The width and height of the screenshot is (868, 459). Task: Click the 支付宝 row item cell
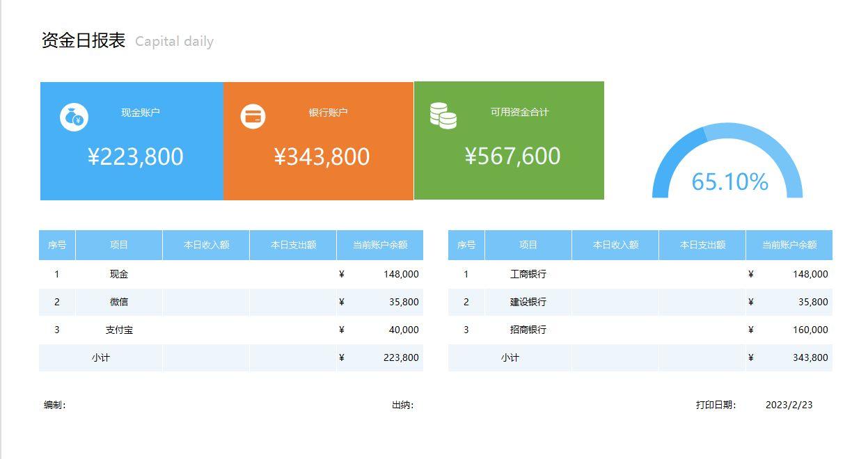coord(119,330)
